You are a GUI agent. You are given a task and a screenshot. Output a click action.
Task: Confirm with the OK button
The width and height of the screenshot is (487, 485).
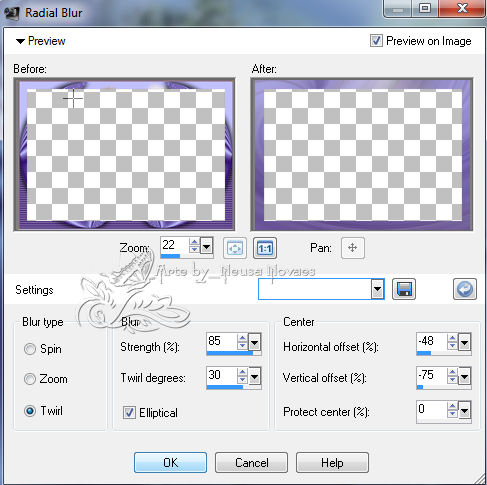point(170,462)
